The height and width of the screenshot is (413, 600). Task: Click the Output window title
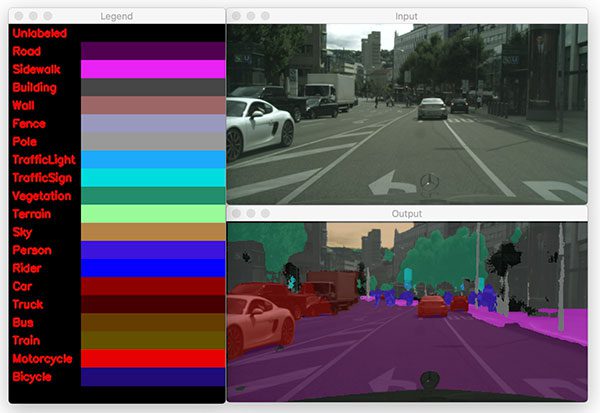(407, 214)
